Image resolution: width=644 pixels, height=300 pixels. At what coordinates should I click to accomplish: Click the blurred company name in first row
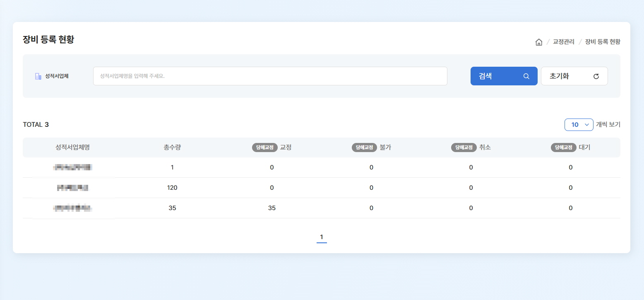(72, 167)
